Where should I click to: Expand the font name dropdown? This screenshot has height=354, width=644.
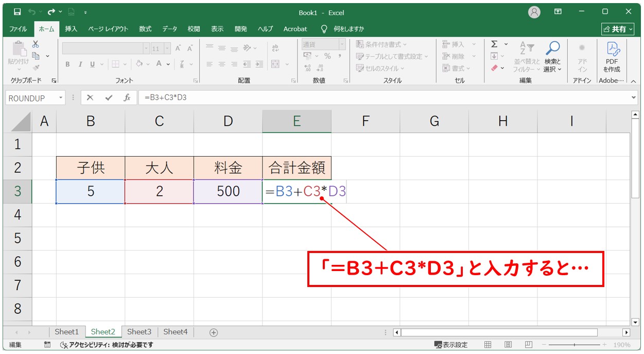click(x=146, y=48)
